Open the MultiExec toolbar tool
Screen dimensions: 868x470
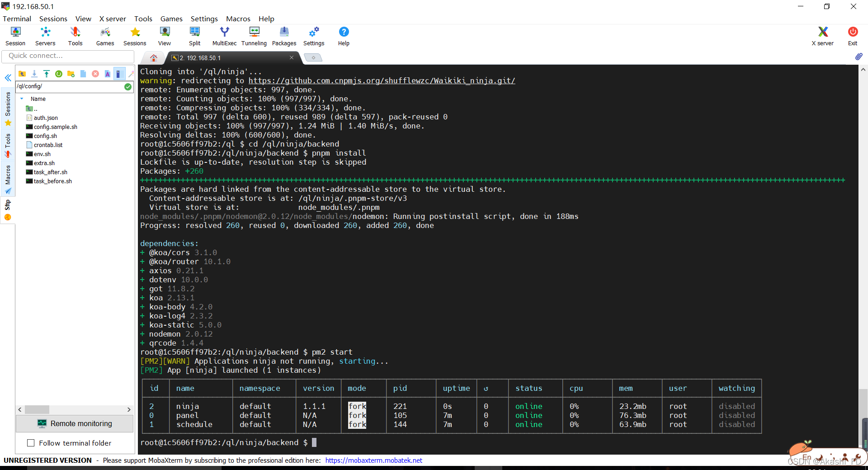click(224, 36)
